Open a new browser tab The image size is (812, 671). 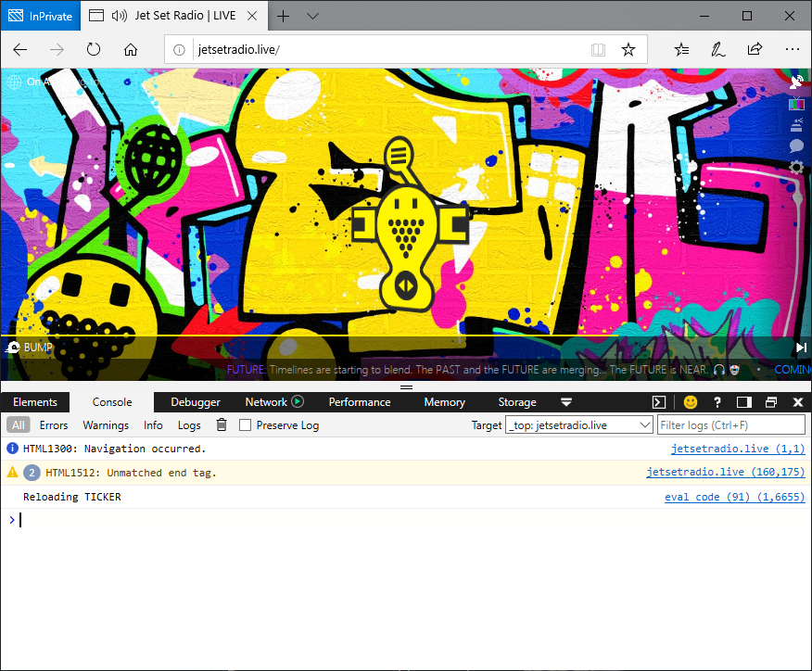click(x=283, y=16)
